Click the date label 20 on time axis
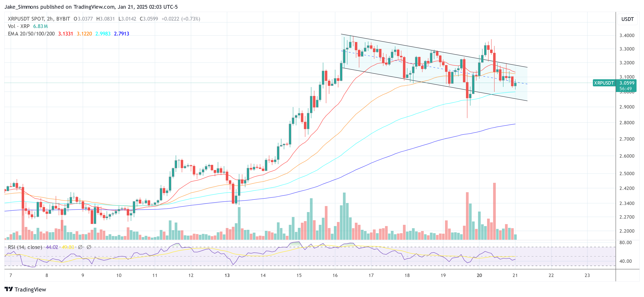This screenshot has height=297, width=644. point(479,275)
